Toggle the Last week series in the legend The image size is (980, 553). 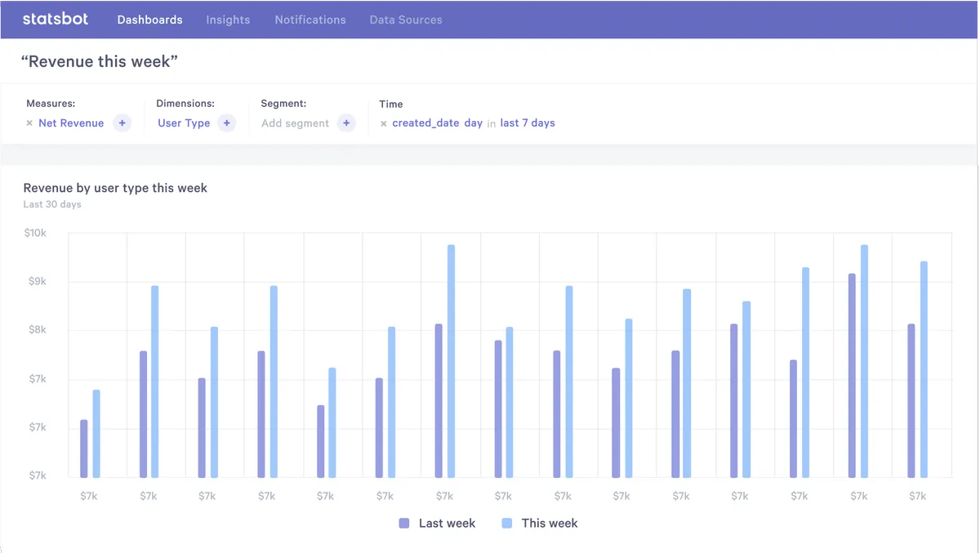(448, 523)
